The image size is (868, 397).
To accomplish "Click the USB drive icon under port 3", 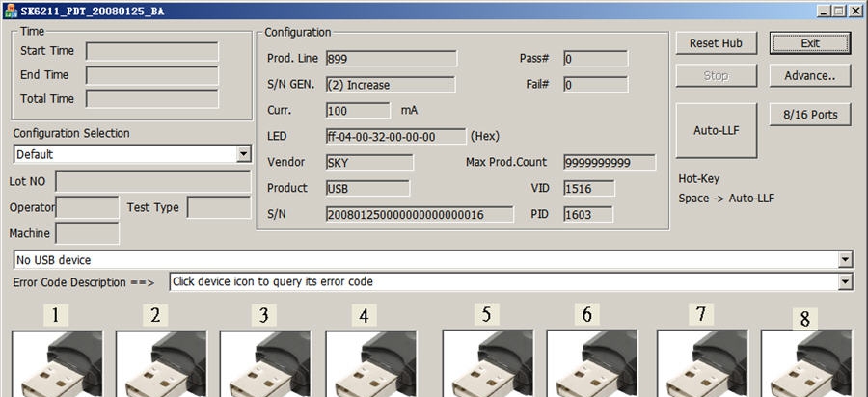I will point(265,364).
